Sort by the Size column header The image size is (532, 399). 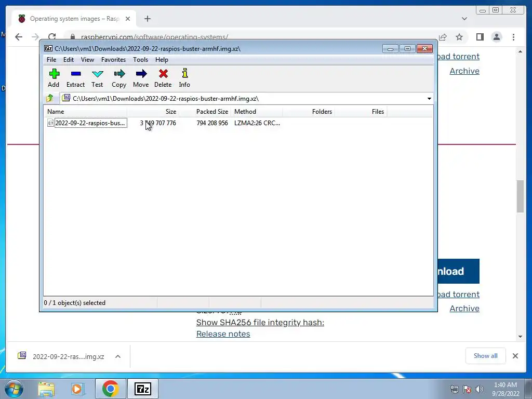coord(153,112)
